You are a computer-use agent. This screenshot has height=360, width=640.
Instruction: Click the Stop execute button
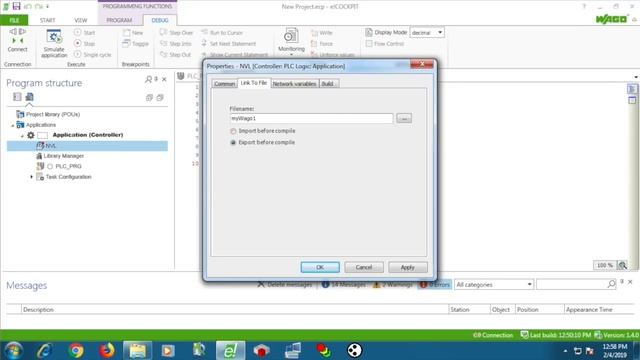click(84, 43)
